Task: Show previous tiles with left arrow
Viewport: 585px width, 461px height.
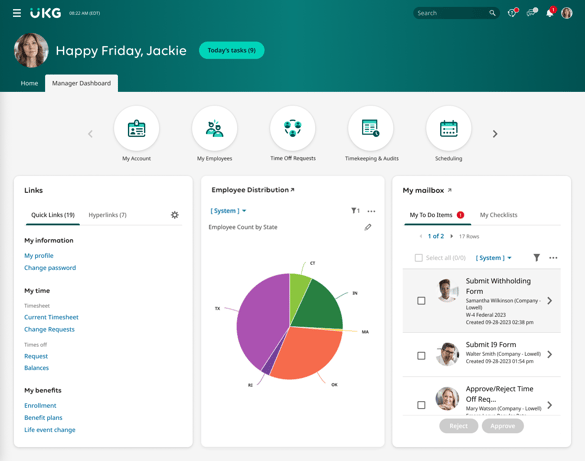Action: [x=90, y=134]
